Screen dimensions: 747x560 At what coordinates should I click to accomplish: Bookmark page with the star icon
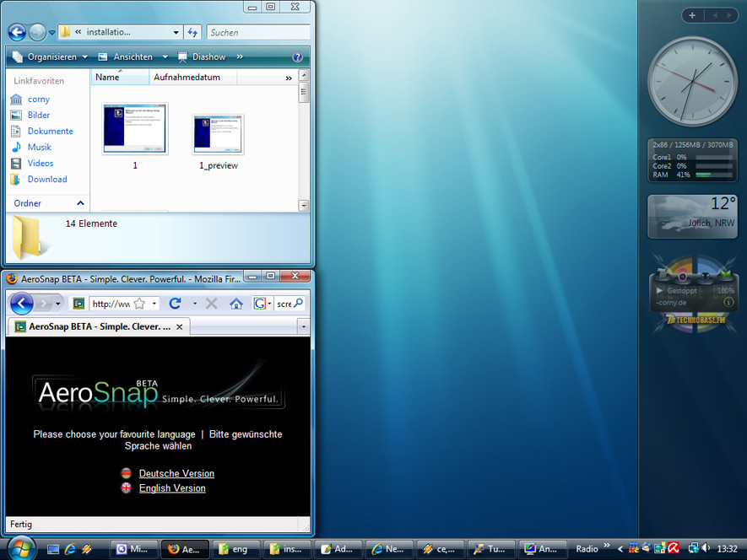tap(139, 304)
